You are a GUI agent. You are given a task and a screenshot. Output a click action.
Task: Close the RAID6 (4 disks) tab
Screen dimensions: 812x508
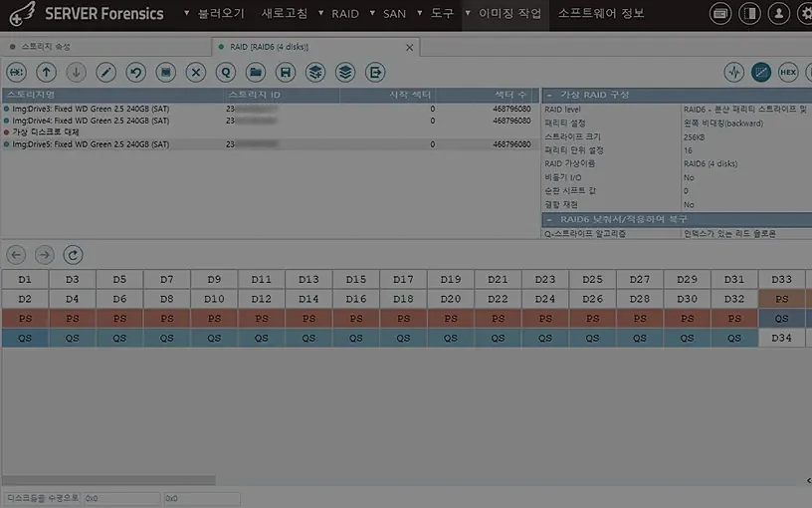coord(410,47)
